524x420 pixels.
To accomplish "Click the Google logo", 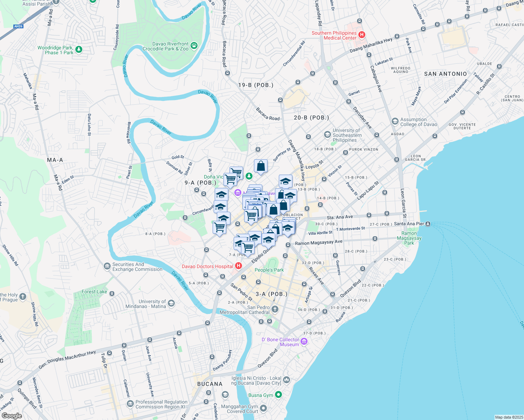I will click(x=12, y=416).
